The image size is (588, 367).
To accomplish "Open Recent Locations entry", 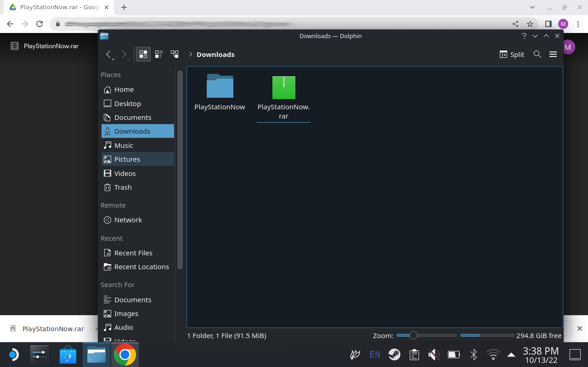I will 138,266.
